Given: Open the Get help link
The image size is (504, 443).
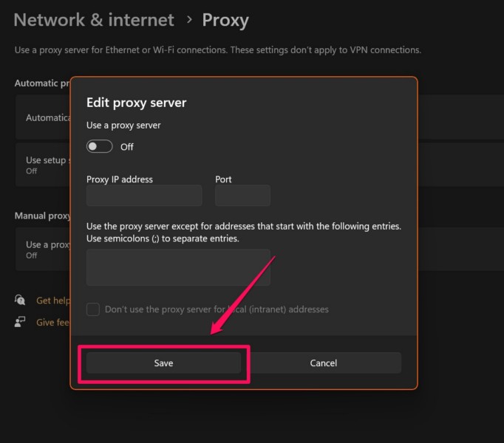Looking at the screenshot, I should click(53, 301).
